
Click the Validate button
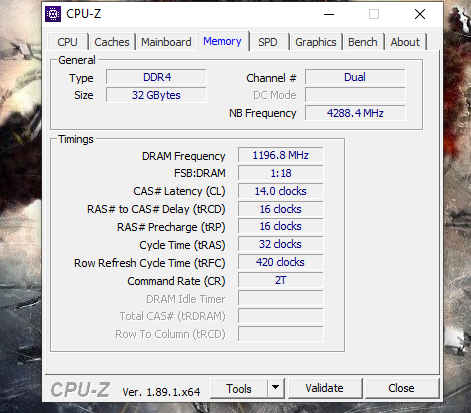click(x=325, y=388)
